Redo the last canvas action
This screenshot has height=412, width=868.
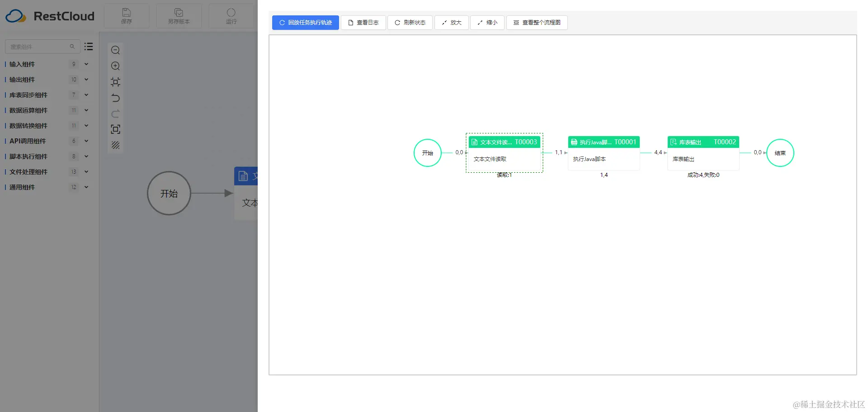click(116, 114)
